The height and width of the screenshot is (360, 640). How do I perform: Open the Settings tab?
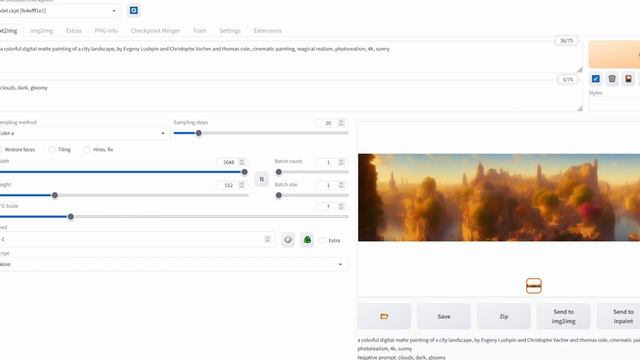230,31
